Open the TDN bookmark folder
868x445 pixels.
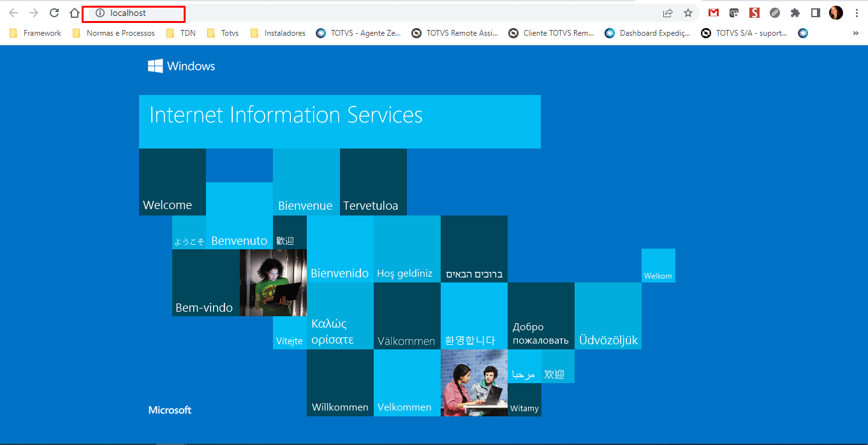pyautogui.click(x=181, y=33)
